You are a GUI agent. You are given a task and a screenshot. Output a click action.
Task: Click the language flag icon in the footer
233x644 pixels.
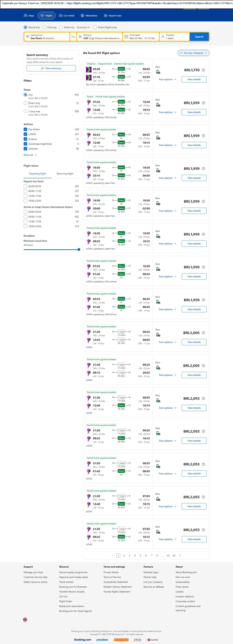(x=25, y=619)
